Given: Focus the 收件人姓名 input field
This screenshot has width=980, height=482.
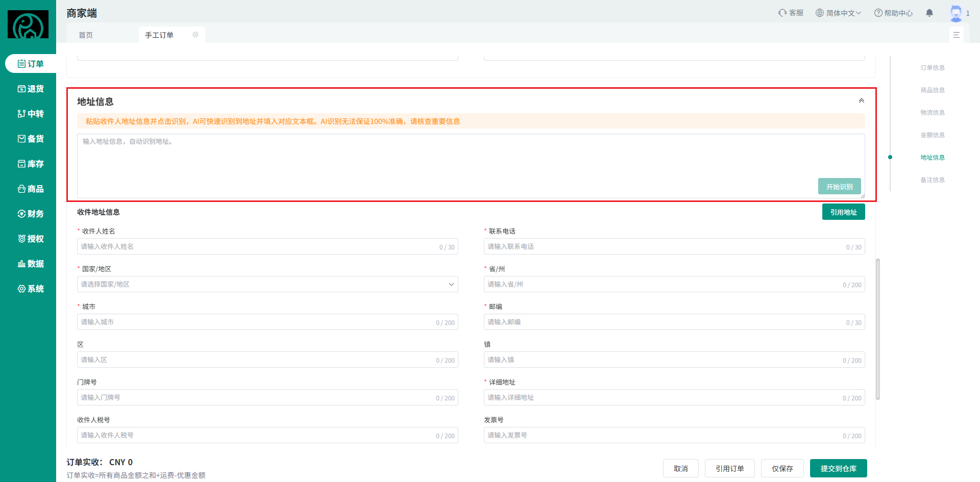Looking at the screenshot, I should coord(267,246).
